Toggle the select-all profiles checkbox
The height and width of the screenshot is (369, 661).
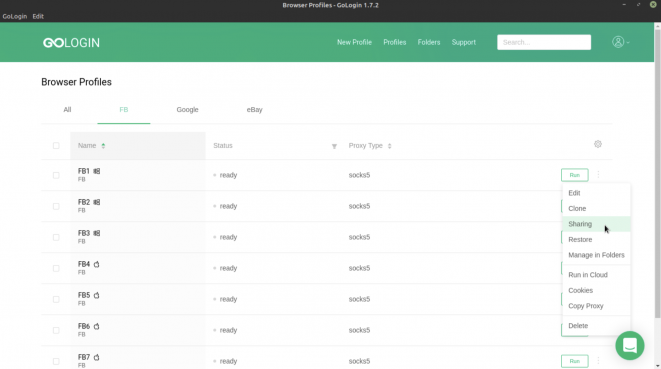pyautogui.click(x=56, y=145)
